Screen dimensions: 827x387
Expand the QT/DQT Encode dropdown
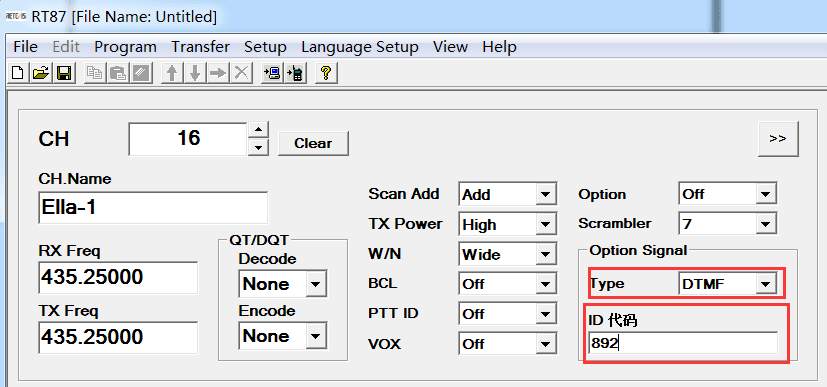[x=315, y=336]
